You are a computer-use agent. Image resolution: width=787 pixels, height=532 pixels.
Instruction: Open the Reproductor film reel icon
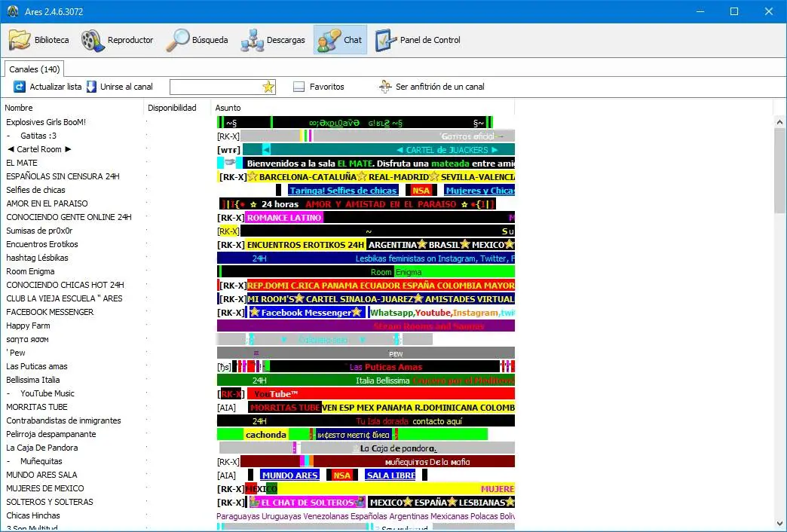coord(93,40)
